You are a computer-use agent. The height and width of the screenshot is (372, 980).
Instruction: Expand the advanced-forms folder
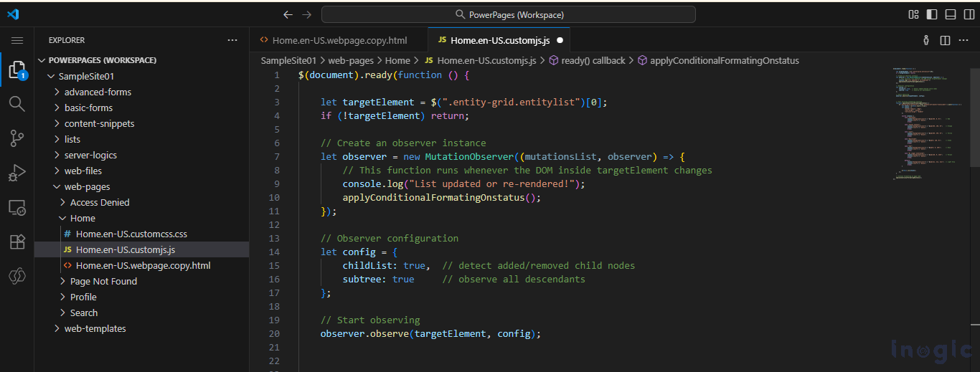click(98, 92)
